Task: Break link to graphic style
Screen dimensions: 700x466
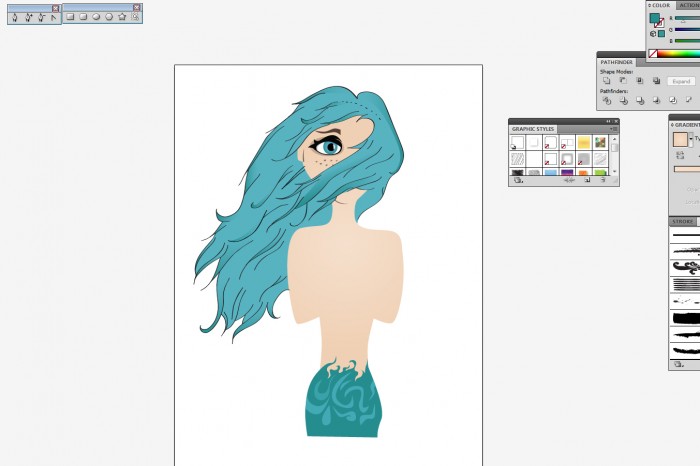Action: point(569,180)
